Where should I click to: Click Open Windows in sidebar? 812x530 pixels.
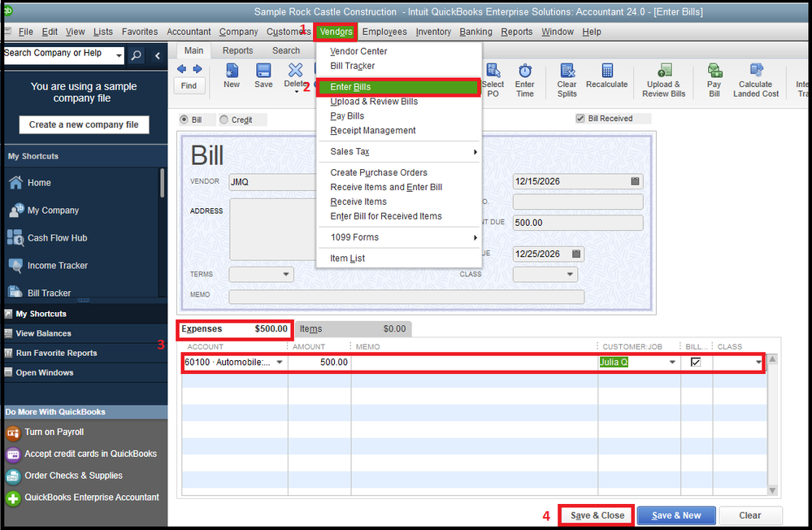(x=45, y=372)
